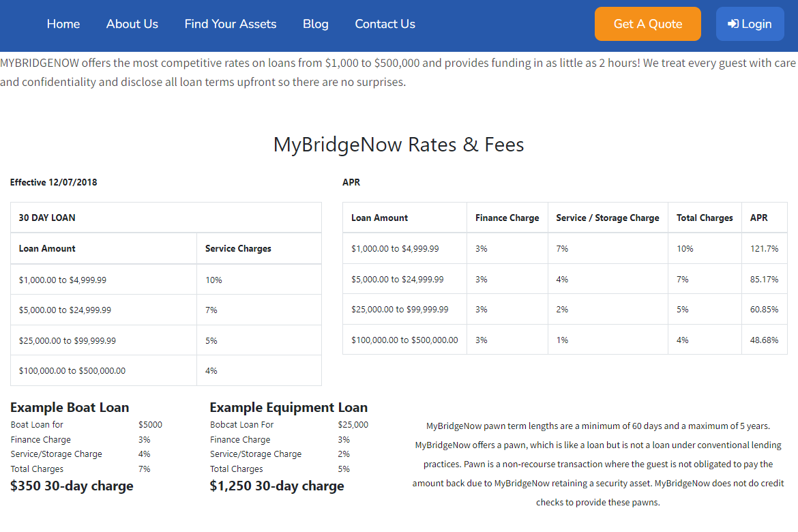Click the Bobcat Loan For label
Viewport: 798px width, 532px height.
tap(241, 425)
